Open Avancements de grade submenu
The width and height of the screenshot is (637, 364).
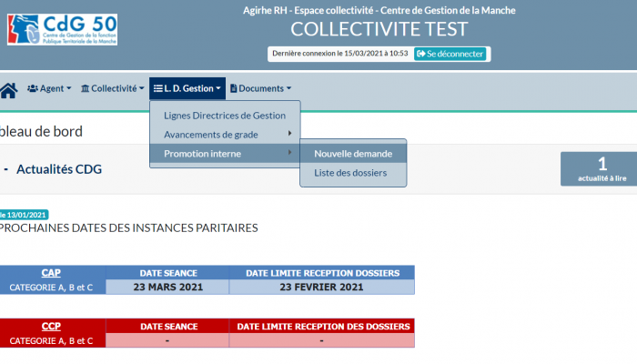pyautogui.click(x=225, y=135)
